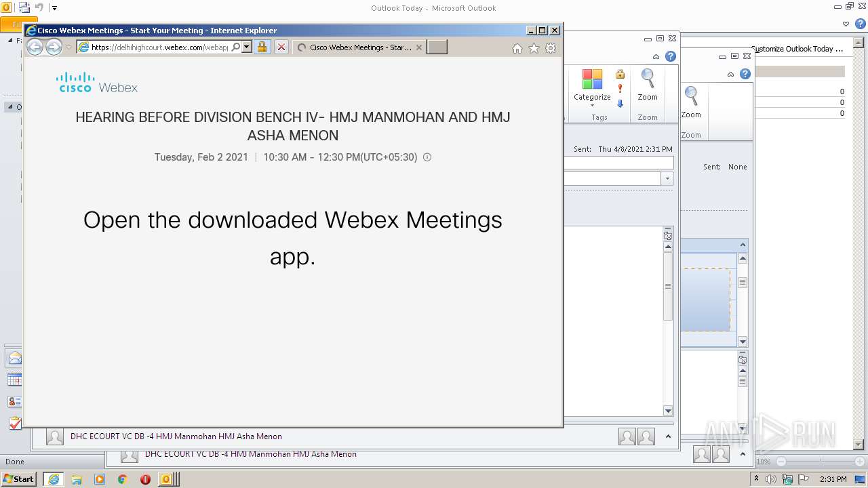
Task: Open the dropdown below the Sent date field
Action: click(667, 179)
